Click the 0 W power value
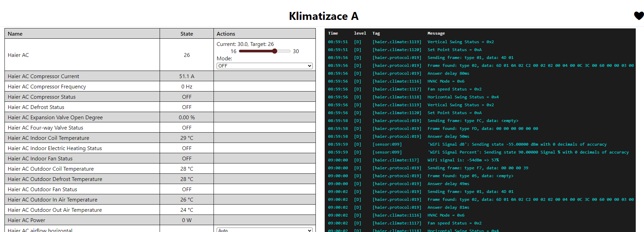 [x=187, y=220]
